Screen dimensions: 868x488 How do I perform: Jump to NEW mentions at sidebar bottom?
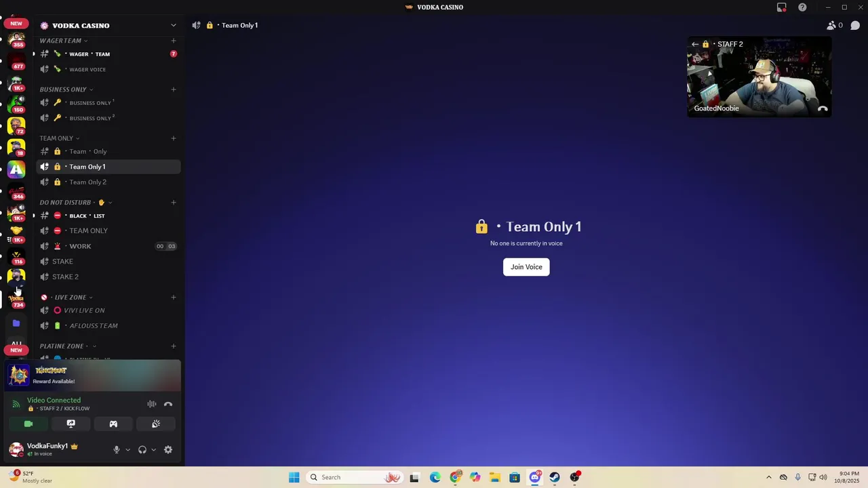[x=16, y=350]
